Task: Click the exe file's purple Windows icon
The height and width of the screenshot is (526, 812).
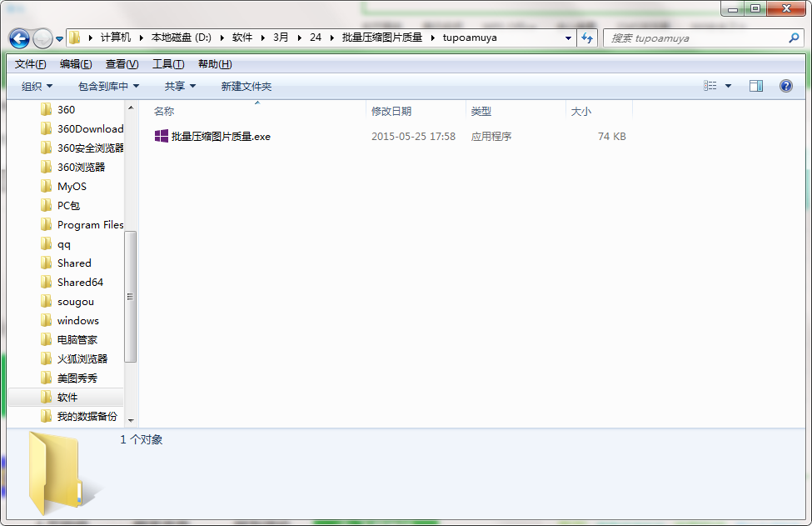Action: click(x=162, y=136)
